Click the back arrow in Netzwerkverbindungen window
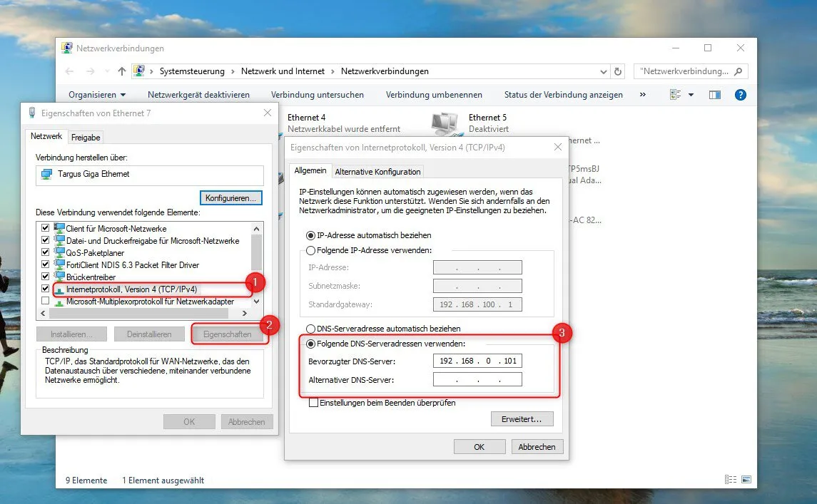 point(70,71)
